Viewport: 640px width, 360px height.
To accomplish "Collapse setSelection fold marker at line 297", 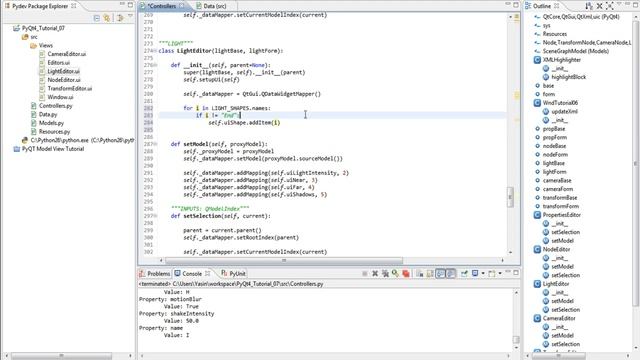I will coord(155,216).
